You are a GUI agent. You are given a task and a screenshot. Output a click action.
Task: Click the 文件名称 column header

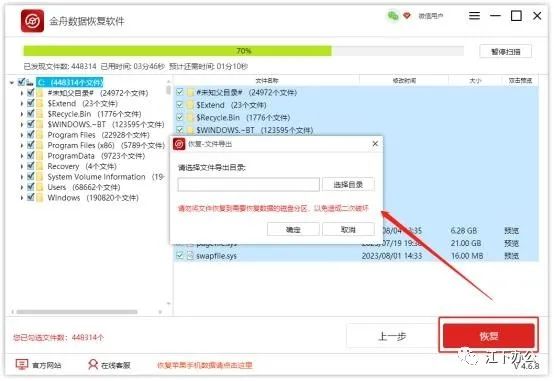tap(267, 81)
